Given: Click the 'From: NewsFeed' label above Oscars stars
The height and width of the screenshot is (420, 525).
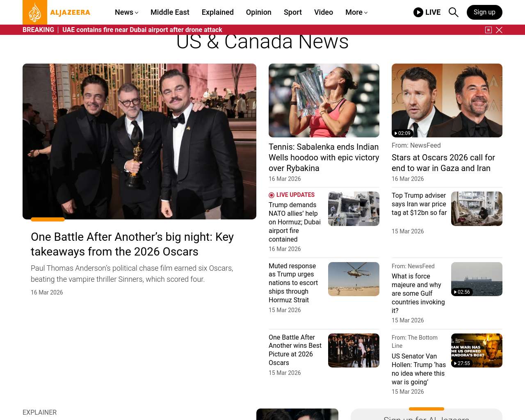Looking at the screenshot, I should click(x=416, y=145).
